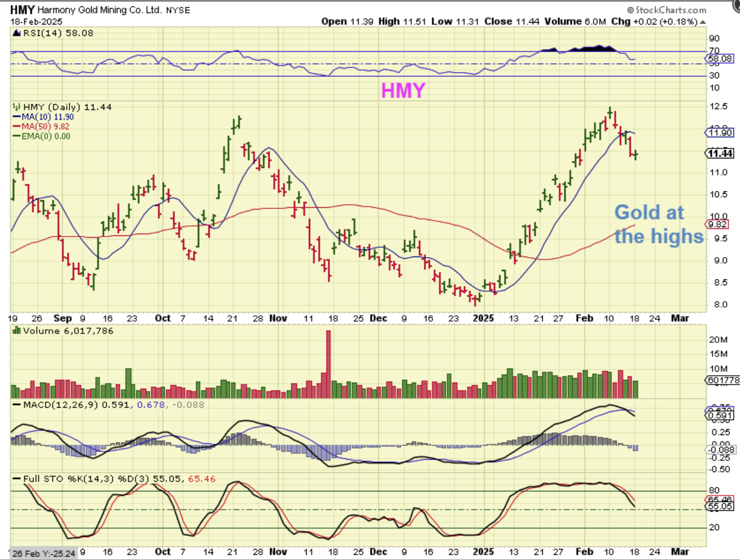The width and height of the screenshot is (740, 560).
Task: Select the Close 11.44 header value
Action: [512, 21]
